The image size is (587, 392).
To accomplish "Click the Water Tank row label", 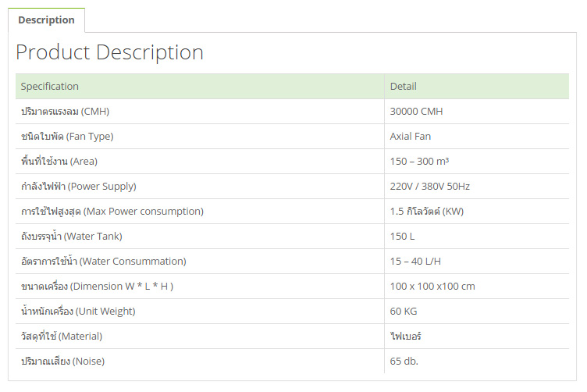I will 72,237.
